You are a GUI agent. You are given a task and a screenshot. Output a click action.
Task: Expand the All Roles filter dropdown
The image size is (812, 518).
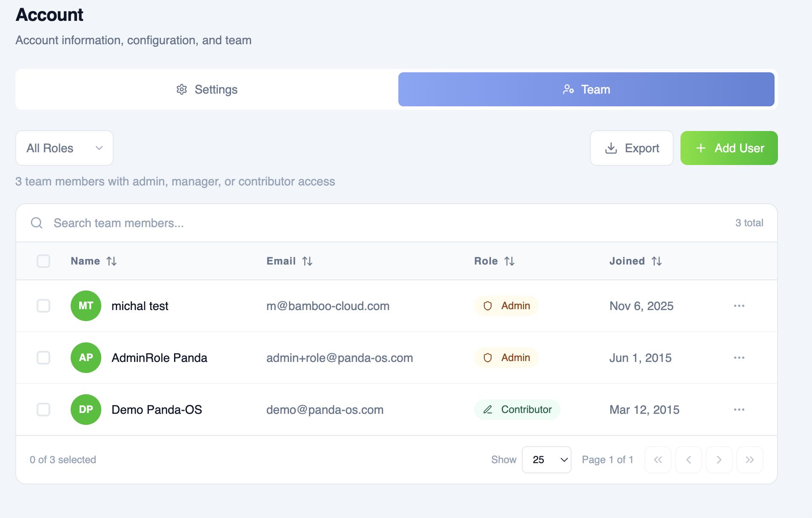coord(64,148)
